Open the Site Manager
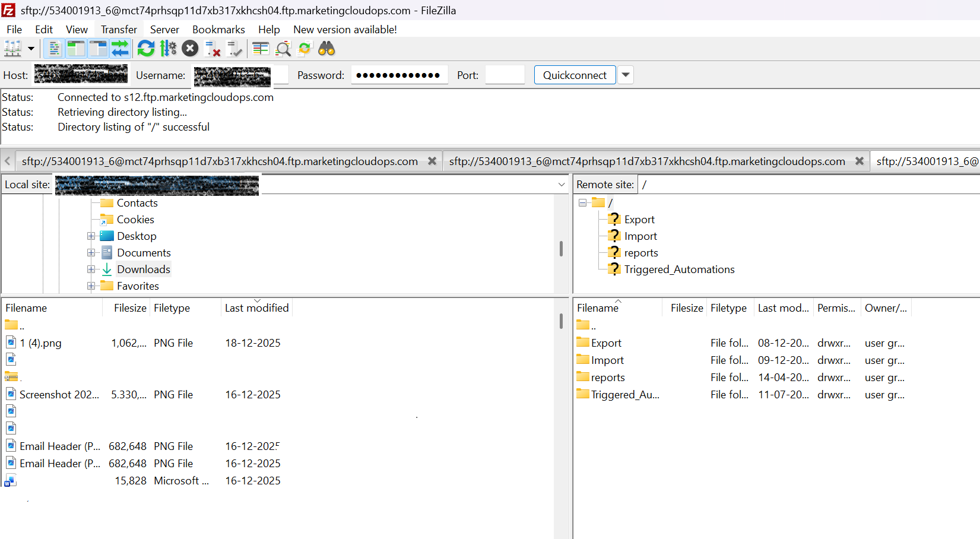Screen dimensions: 980x539 (x=13, y=49)
